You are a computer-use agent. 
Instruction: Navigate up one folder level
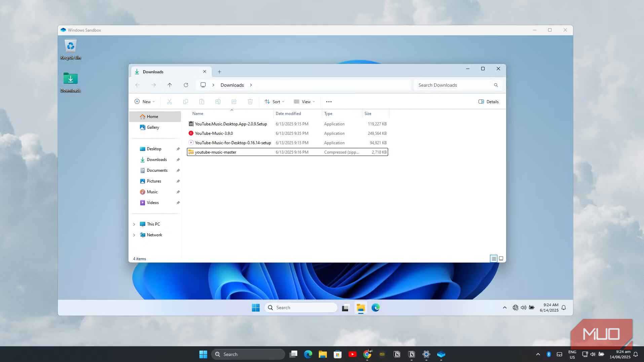[x=169, y=85]
